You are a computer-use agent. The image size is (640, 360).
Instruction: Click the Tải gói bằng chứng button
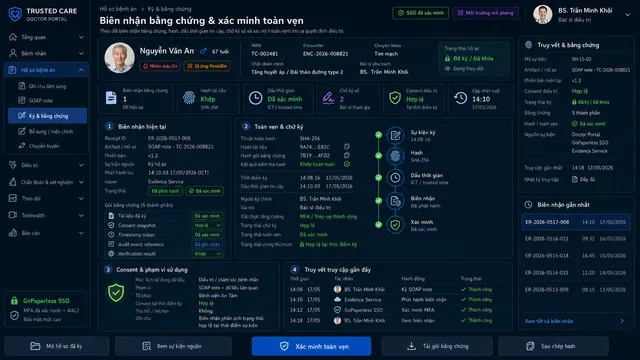pyautogui.click(x=437, y=346)
